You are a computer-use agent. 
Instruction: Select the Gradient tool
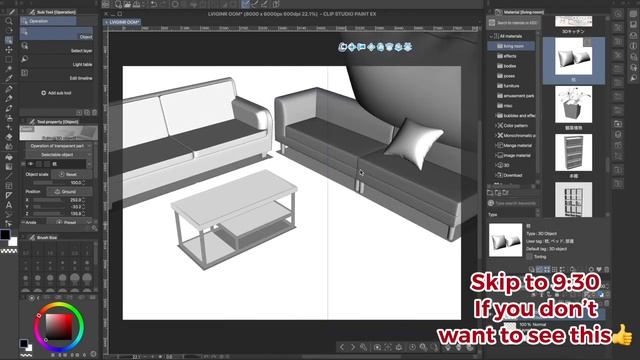tap(9, 167)
